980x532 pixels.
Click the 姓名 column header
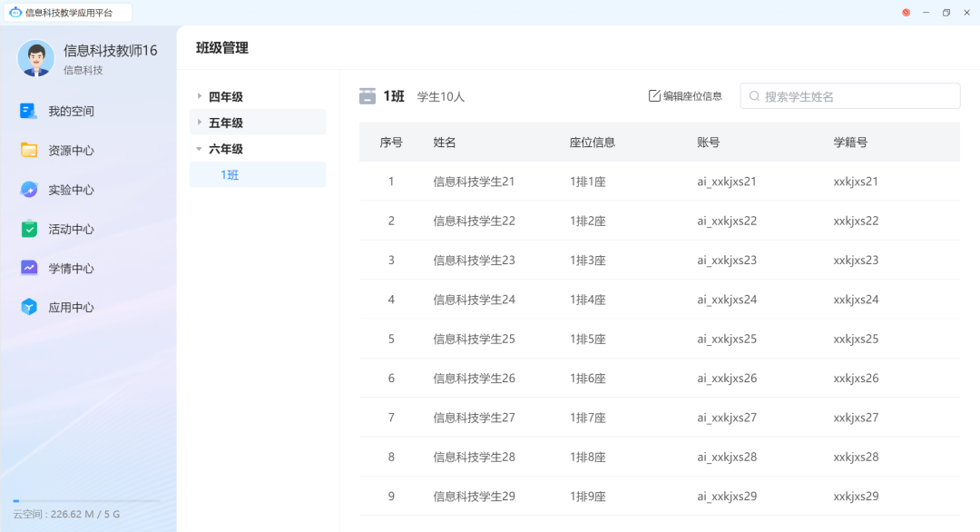444,142
